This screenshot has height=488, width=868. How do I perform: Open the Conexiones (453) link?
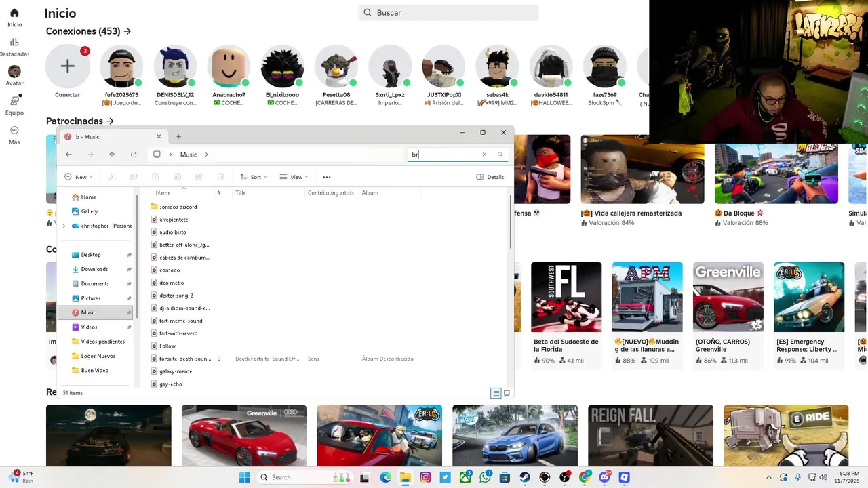(88, 31)
